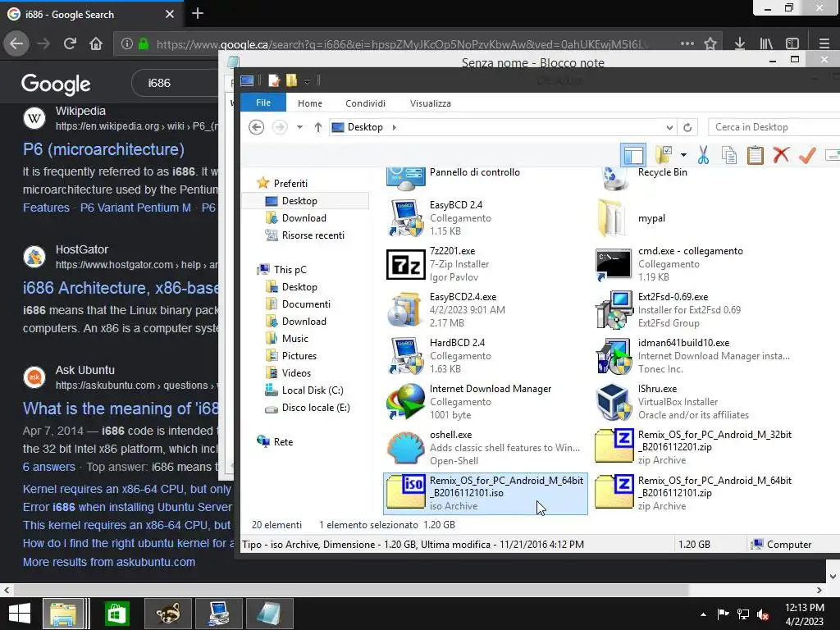Image resolution: width=840 pixels, height=630 pixels.
Task: Open Videos folder in sidebar
Action: pos(296,373)
